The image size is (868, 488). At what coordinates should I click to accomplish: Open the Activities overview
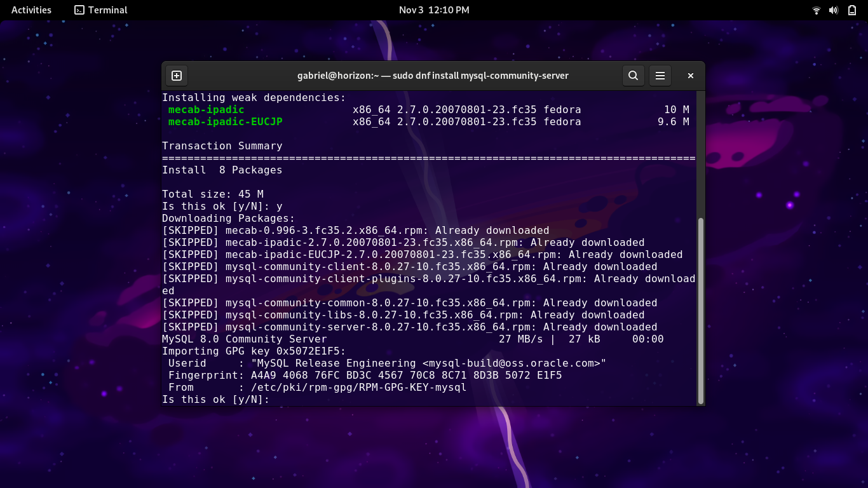click(x=31, y=10)
